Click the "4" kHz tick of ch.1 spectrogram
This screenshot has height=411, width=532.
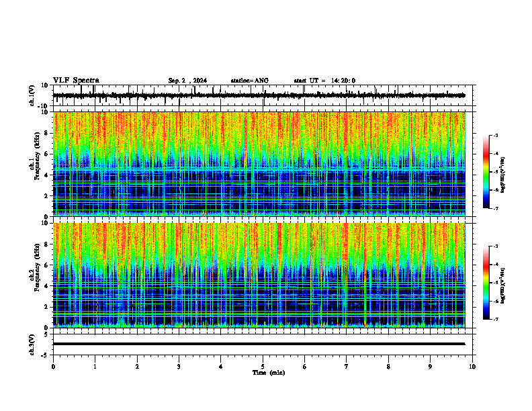point(46,175)
